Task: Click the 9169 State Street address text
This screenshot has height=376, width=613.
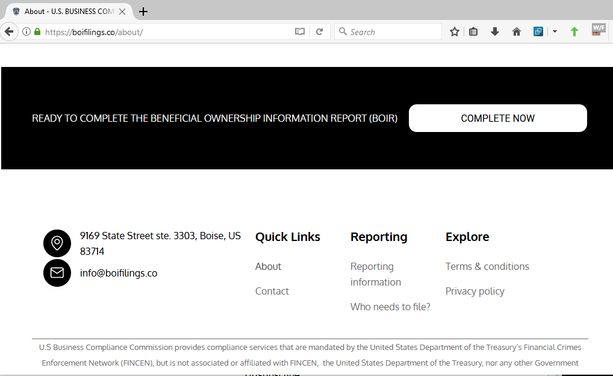Action: pos(160,244)
